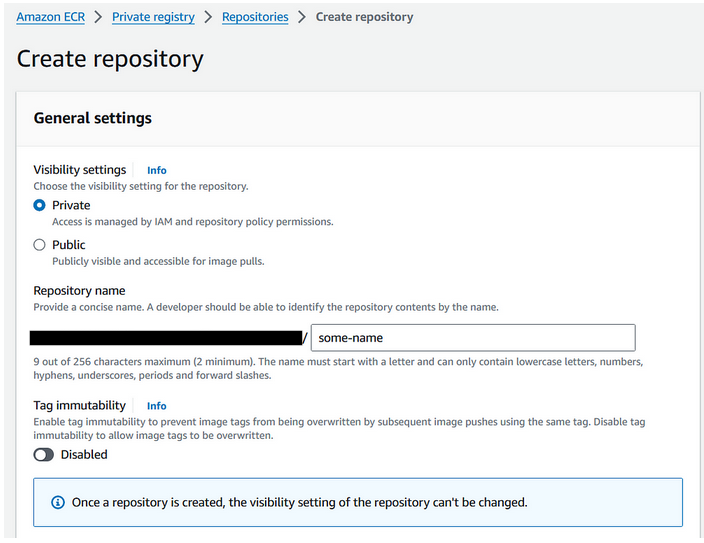This screenshot has height=543, width=704.
Task: Click the 'Tag immutability' label
Action: pyautogui.click(x=79, y=405)
